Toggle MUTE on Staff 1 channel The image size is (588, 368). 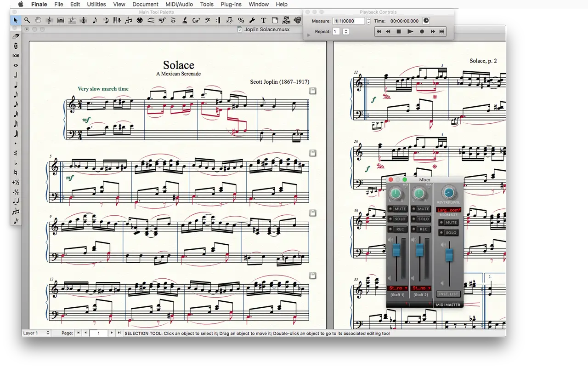(397, 209)
